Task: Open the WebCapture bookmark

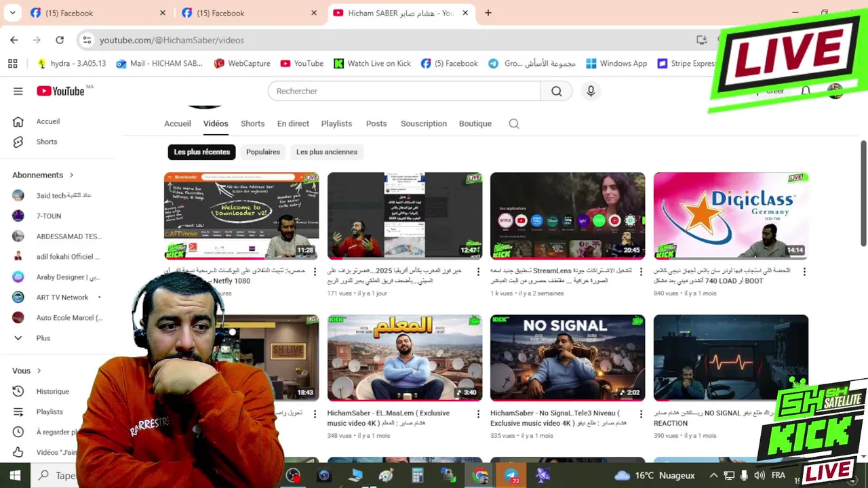Action: [242, 63]
